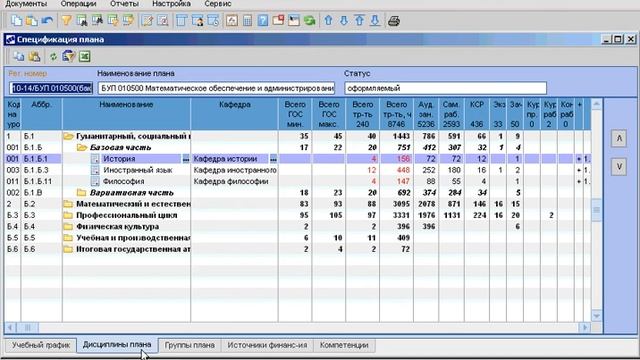Click the V down button on the right panel
Image resolution: width=640 pixels, height=360 pixels.
coord(619,167)
